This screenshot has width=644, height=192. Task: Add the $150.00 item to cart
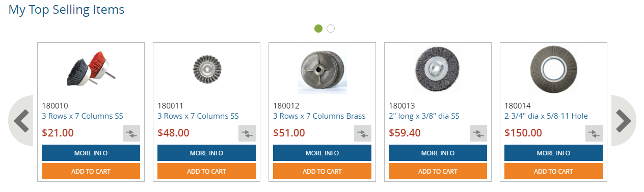553,171
